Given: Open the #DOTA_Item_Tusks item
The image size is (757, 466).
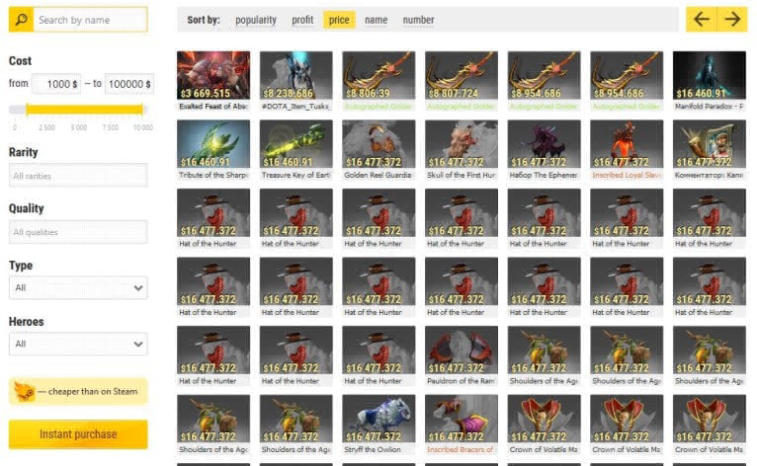Looking at the screenshot, I should (296, 81).
